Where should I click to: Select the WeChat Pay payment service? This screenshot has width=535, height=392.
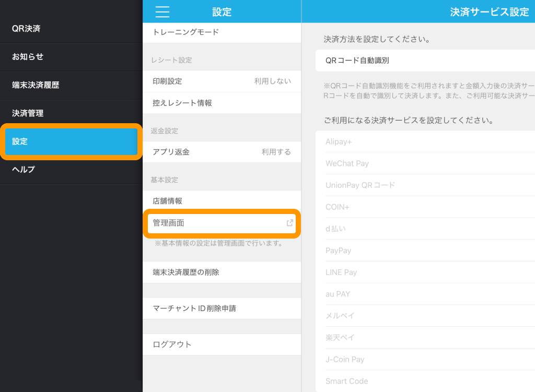[424, 163]
